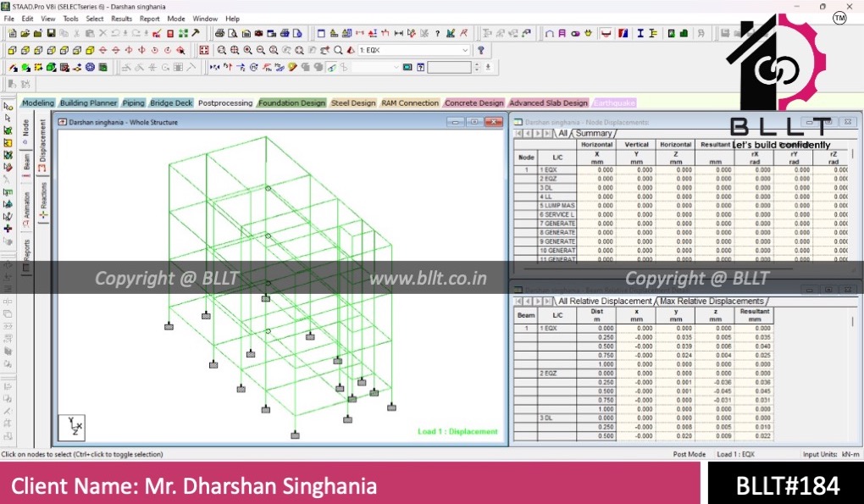Open the Max Relative Displacements tab
Screen dimensions: 864x504
(x=712, y=302)
